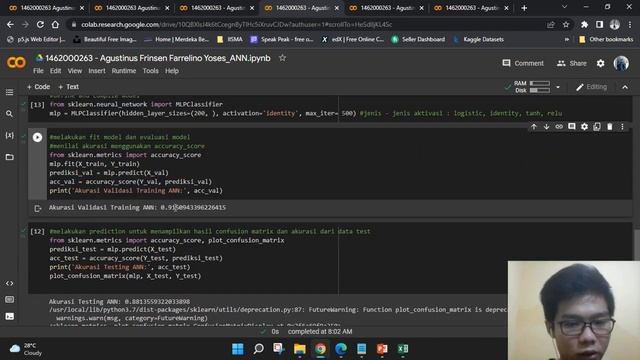Bookmark this page with the star icon

[566, 24]
